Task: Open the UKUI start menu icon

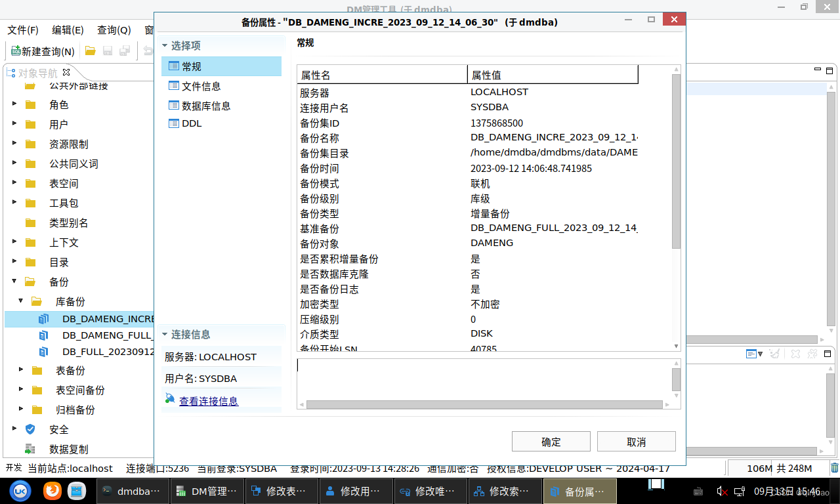Action: click(x=20, y=491)
